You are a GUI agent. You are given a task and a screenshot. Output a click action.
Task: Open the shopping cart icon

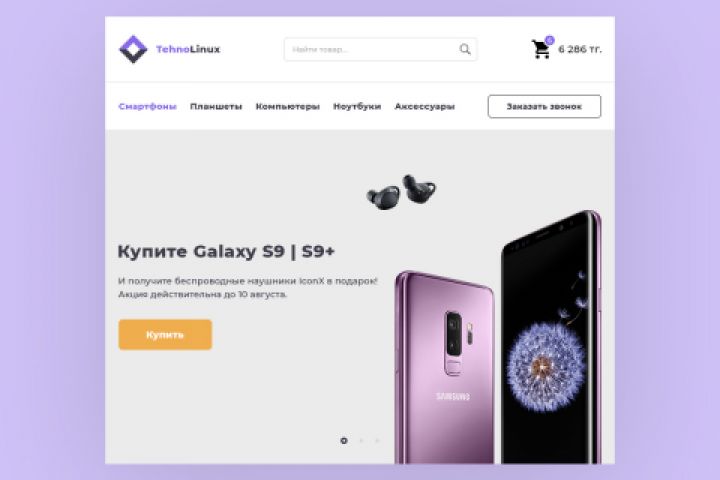(x=541, y=50)
